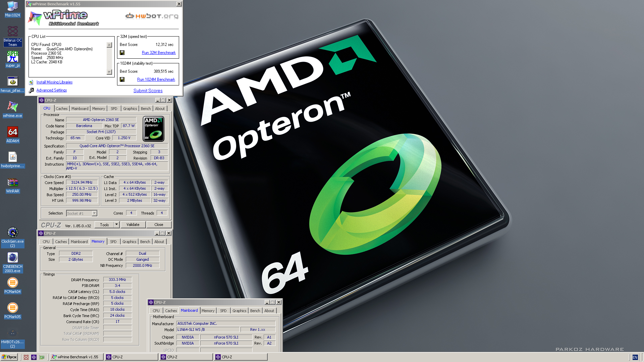Click the Code Name value Barcelona
Screen dimensions: 644x362
84,126
